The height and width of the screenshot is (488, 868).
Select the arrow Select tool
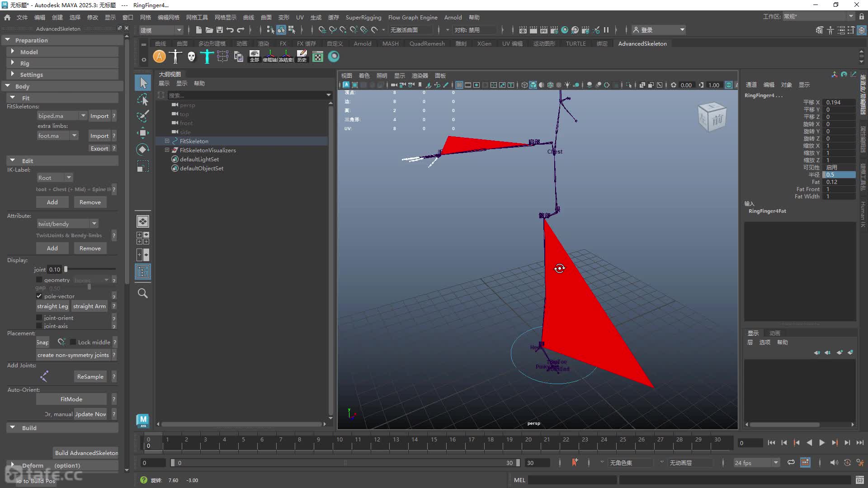tap(143, 83)
